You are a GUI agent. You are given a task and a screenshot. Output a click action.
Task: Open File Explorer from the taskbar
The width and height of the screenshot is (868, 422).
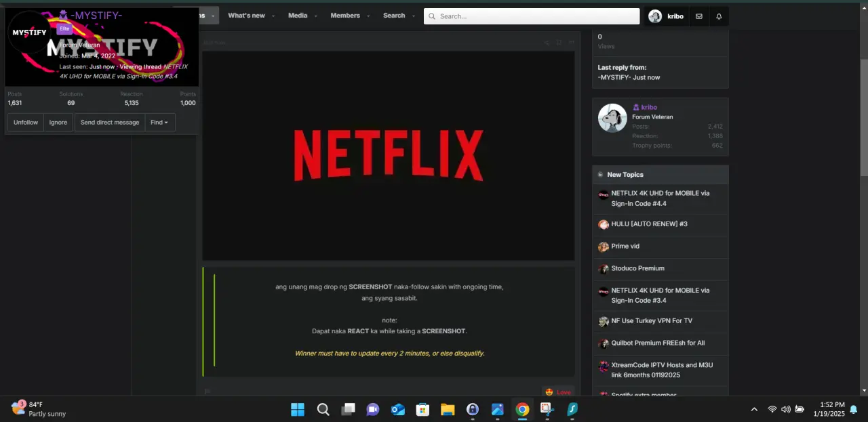pyautogui.click(x=448, y=409)
